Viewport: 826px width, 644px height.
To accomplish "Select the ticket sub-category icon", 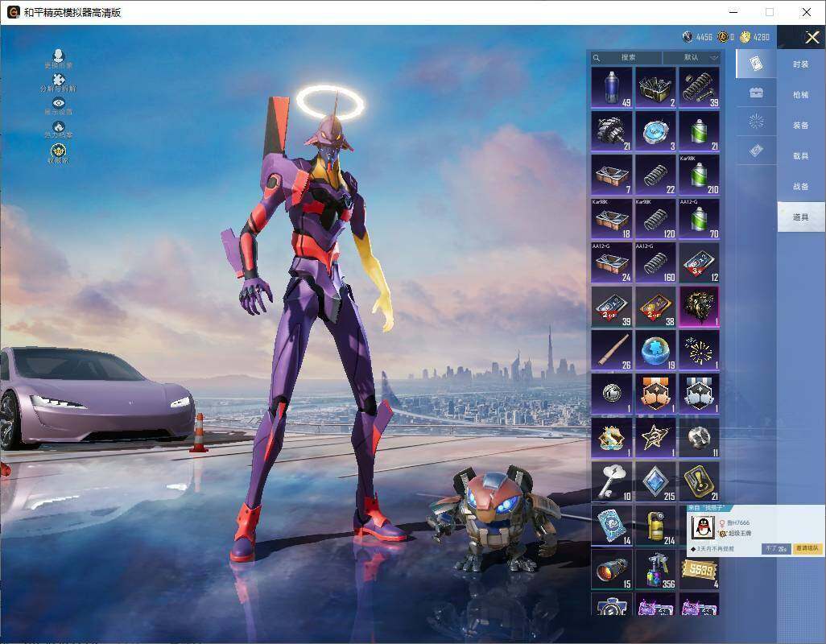I will 756,151.
